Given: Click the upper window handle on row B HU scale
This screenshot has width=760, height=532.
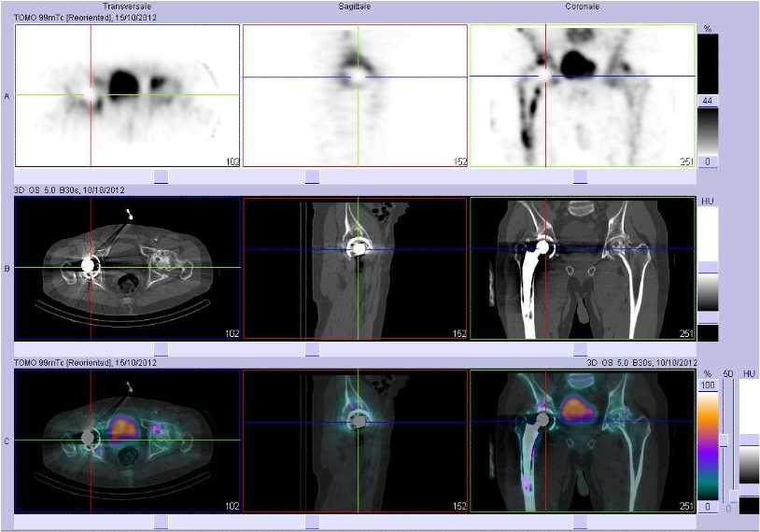Looking at the screenshot, I should [708, 268].
